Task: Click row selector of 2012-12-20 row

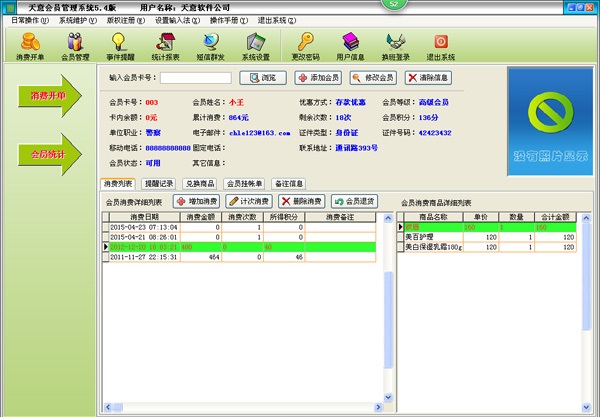Action: 106,247
